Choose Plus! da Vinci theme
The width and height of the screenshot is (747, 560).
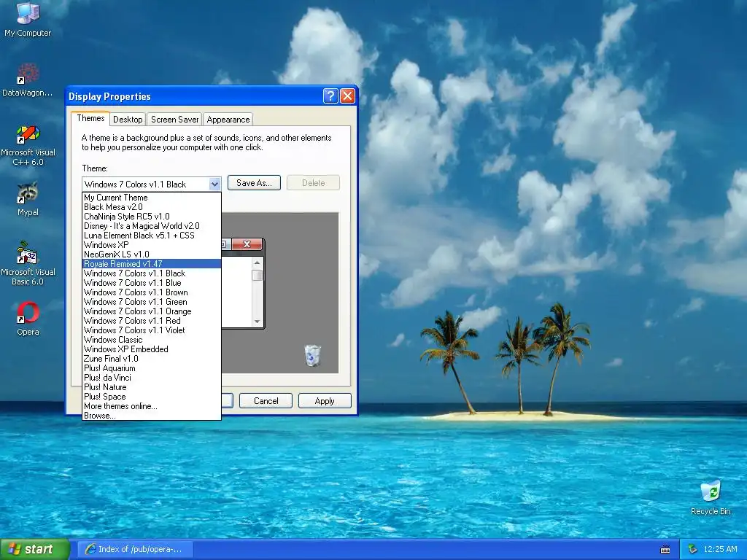point(152,378)
